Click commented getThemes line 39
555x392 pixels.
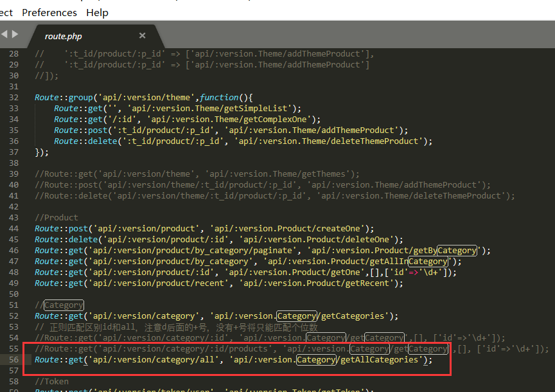coord(197,174)
